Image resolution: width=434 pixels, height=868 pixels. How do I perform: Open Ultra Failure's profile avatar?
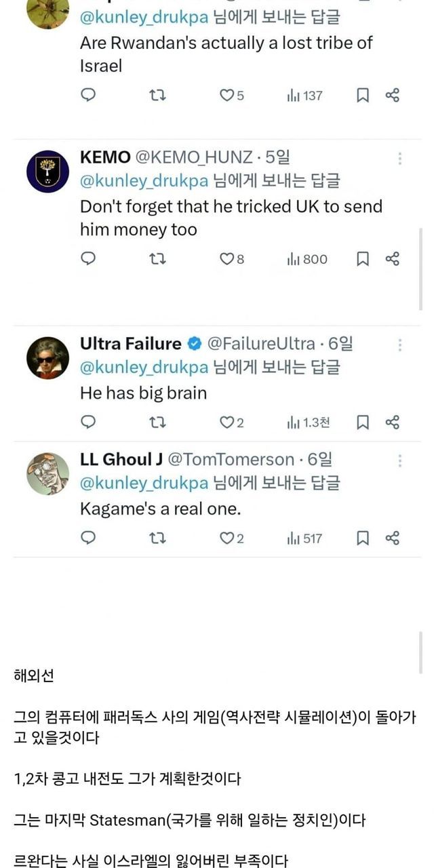click(x=47, y=357)
